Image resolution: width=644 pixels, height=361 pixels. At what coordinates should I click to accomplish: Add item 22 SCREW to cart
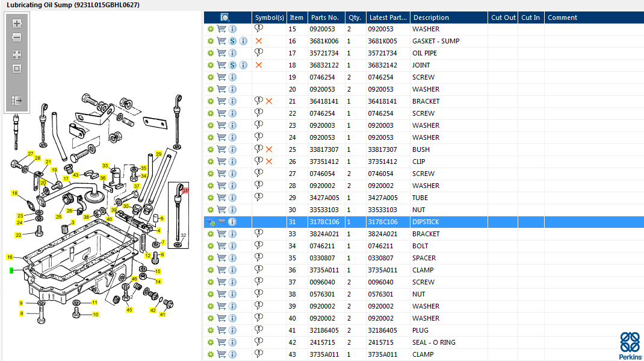pyautogui.click(x=221, y=113)
